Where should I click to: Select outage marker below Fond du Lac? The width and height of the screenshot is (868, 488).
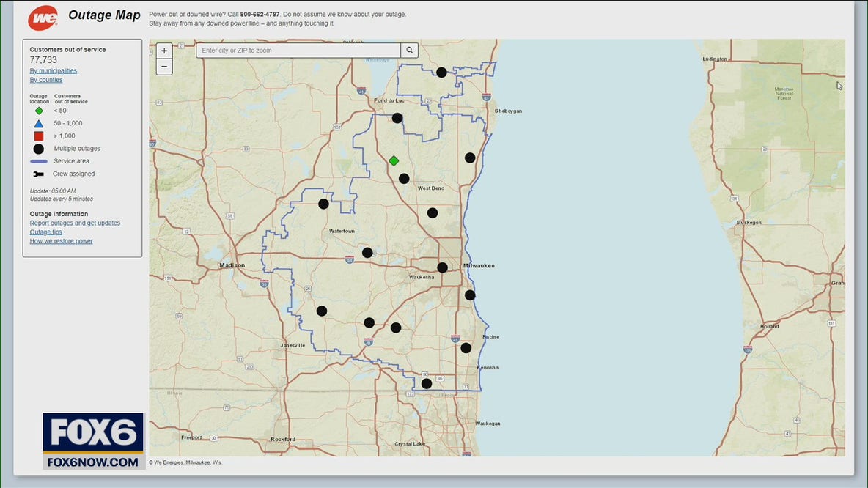397,118
